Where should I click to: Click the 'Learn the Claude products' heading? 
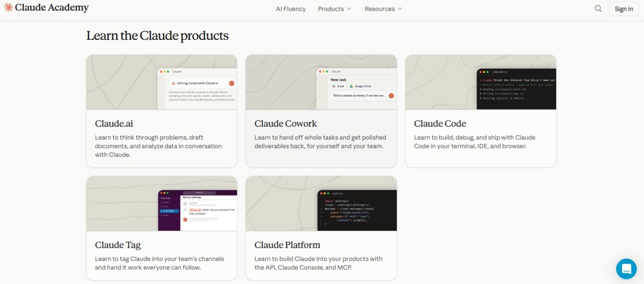[157, 35]
